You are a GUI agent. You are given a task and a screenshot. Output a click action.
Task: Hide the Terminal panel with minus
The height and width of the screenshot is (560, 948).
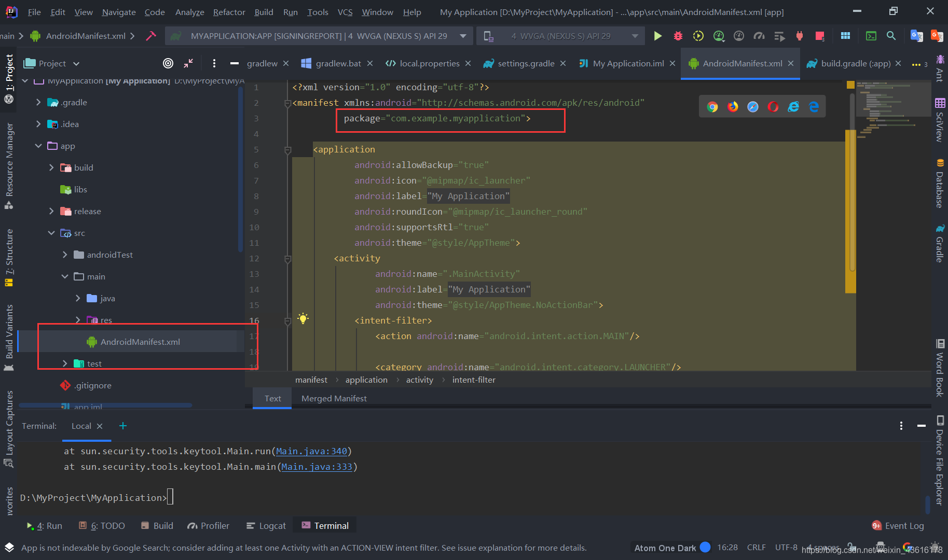click(922, 426)
